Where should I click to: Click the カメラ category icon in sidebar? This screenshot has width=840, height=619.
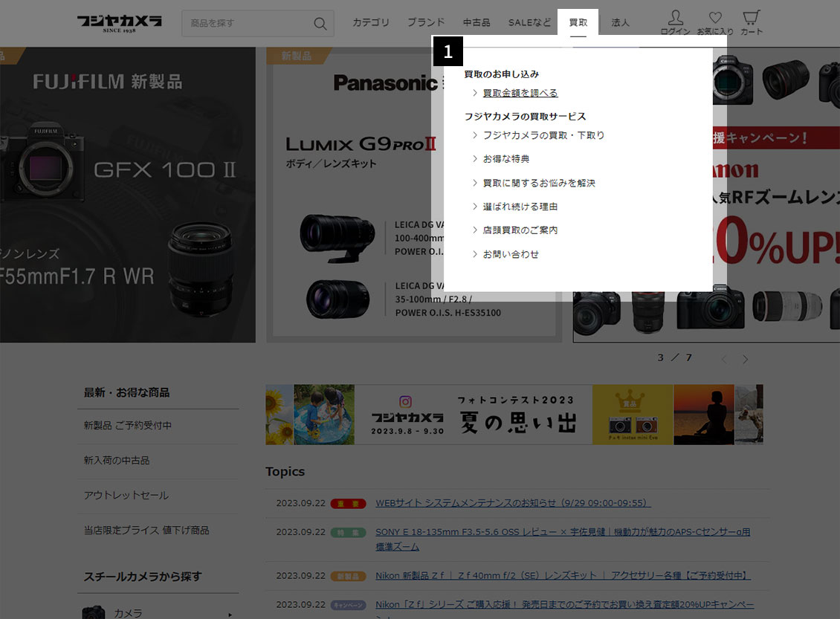tap(94, 612)
